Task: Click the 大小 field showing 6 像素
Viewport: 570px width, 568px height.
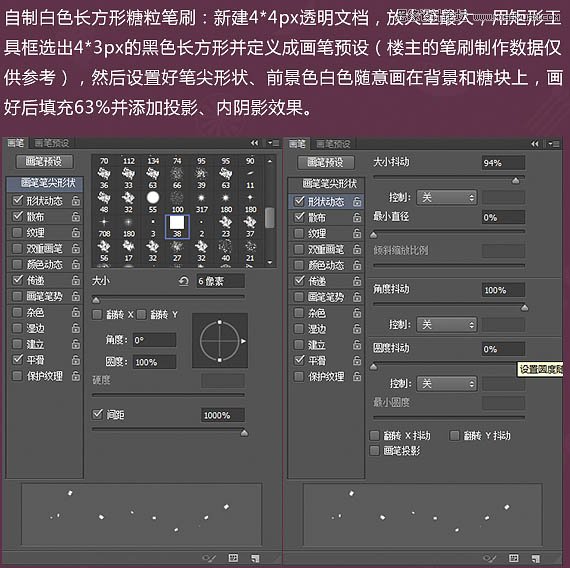Action: (x=221, y=281)
